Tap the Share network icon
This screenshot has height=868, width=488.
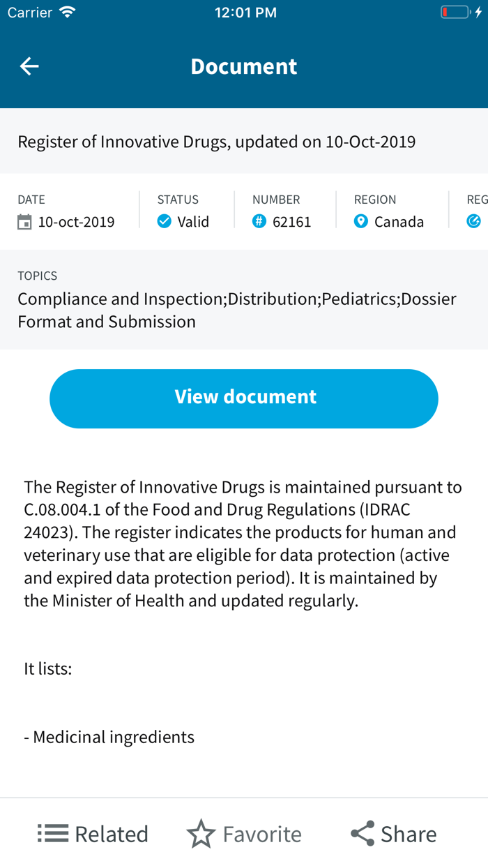[361, 833]
